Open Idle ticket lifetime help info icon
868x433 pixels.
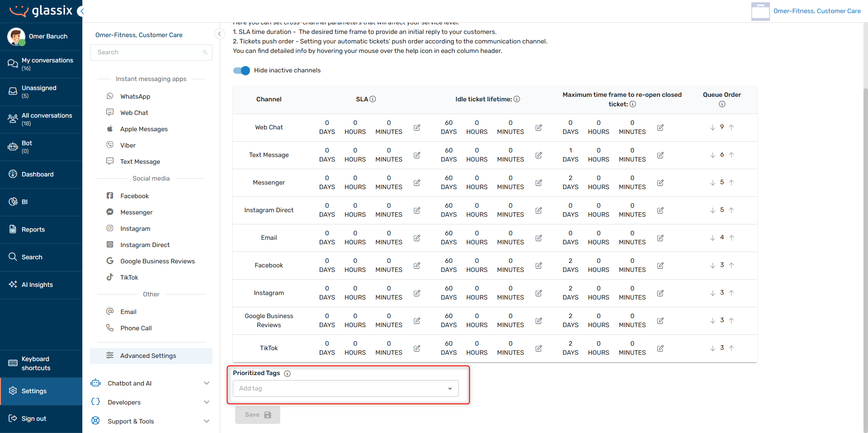[x=517, y=99]
